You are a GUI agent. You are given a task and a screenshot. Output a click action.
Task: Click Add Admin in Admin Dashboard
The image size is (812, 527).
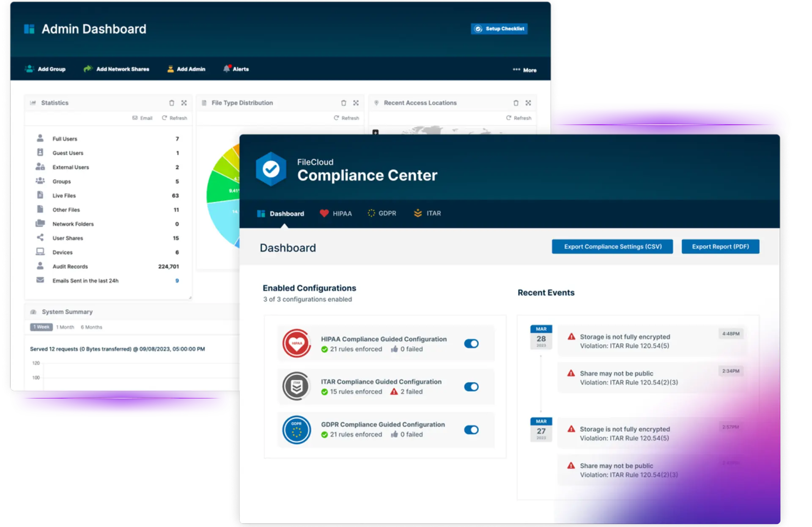click(187, 69)
